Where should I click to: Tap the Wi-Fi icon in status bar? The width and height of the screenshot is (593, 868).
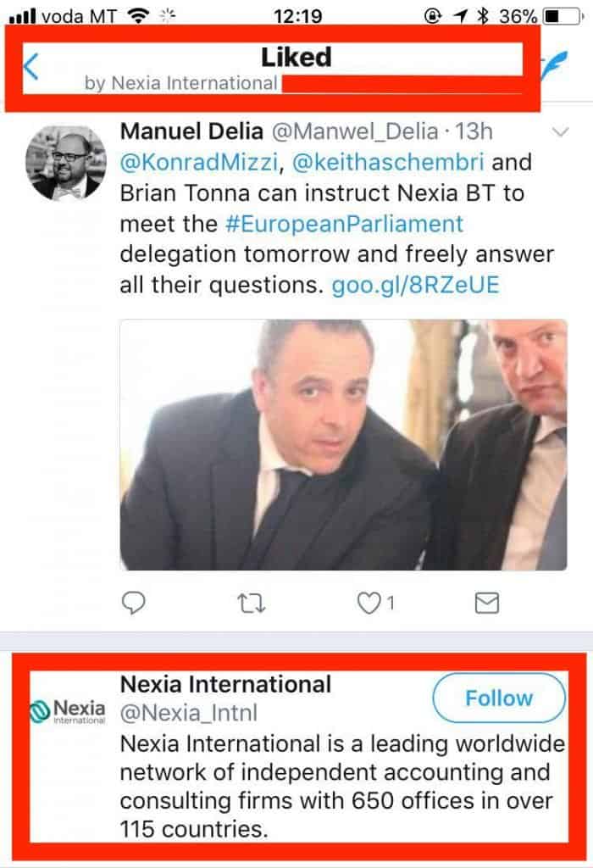point(136,15)
